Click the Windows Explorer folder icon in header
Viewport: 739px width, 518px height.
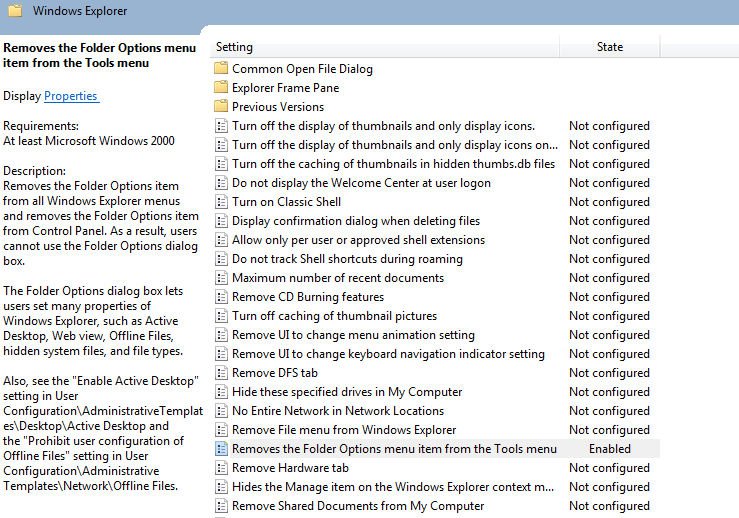15,10
